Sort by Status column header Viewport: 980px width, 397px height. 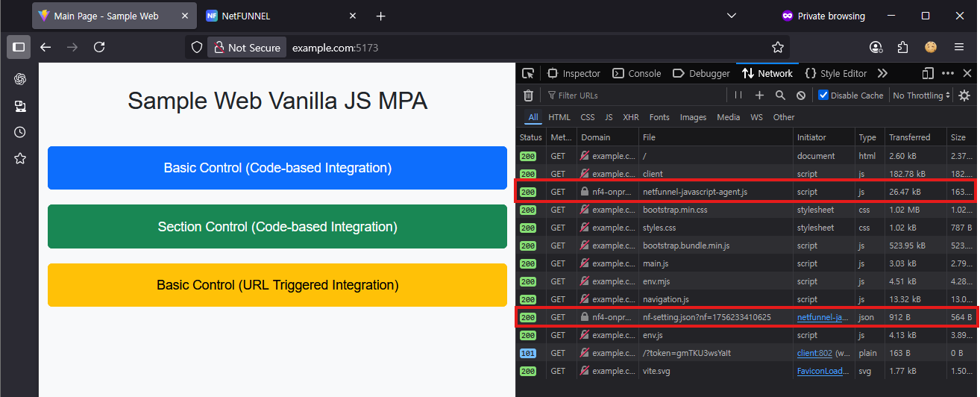(x=531, y=137)
